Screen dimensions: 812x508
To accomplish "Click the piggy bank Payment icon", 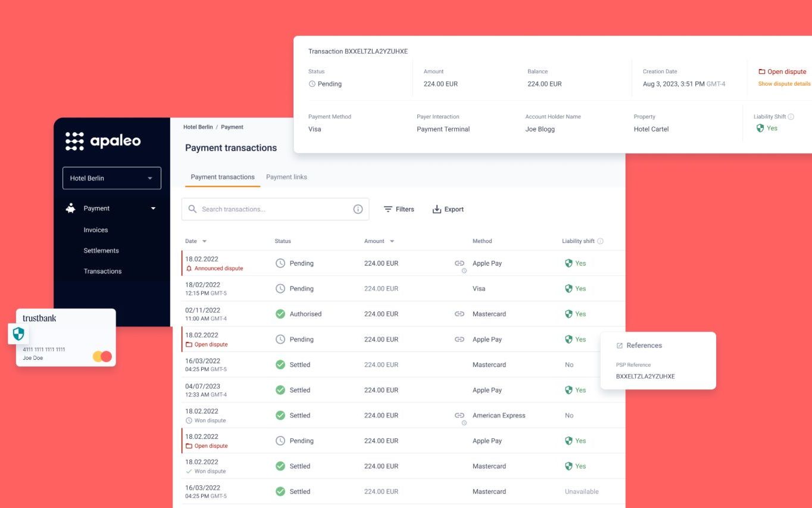I will (71, 208).
